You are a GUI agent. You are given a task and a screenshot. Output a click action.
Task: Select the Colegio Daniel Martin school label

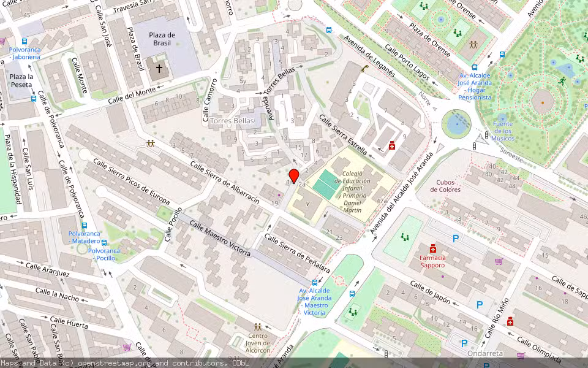pyautogui.click(x=352, y=192)
